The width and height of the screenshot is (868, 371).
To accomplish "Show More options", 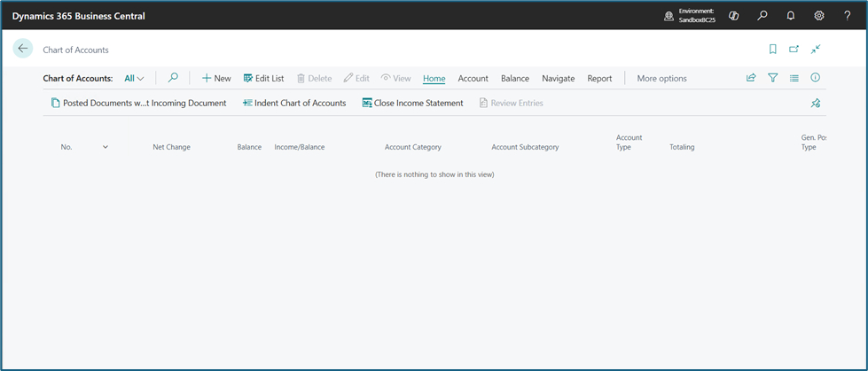I will click(661, 79).
